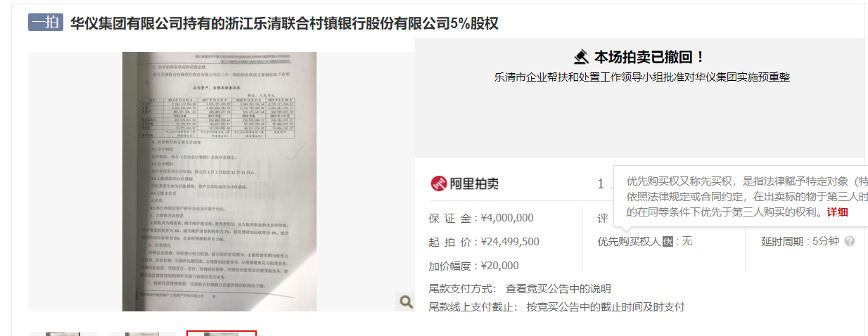Click the 保证金 ¥4,000,000 amount
The image size is (868, 336).
tap(507, 218)
